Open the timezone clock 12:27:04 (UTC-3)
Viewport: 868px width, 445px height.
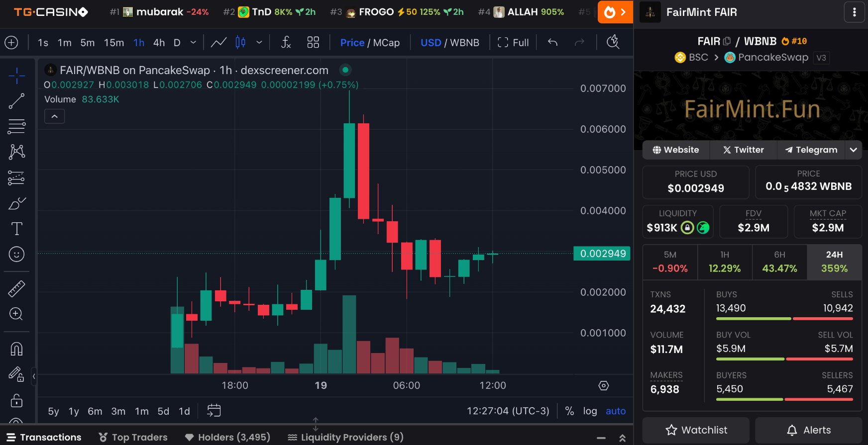pyautogui.click(x=508, y=411)
